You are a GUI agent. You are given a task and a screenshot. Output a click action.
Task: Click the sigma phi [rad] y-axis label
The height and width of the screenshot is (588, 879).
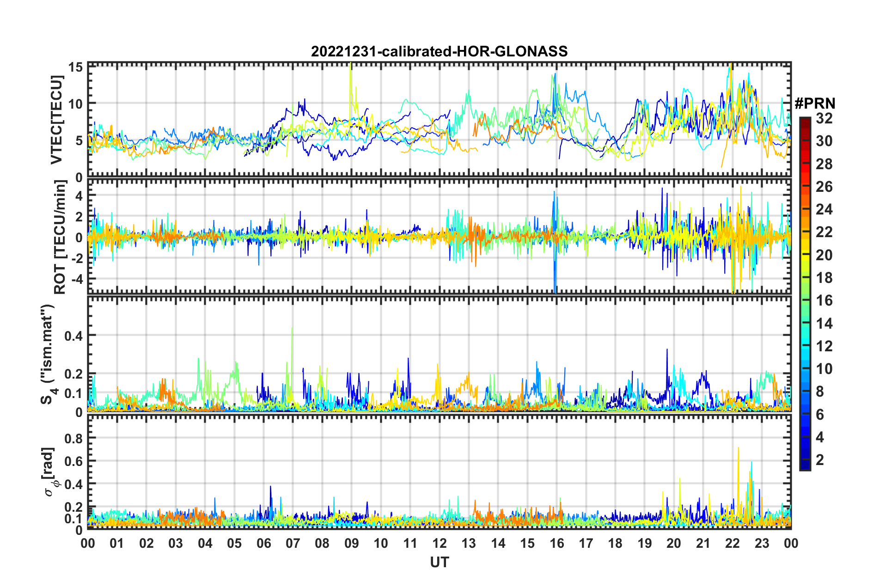(x=50, y=472)
